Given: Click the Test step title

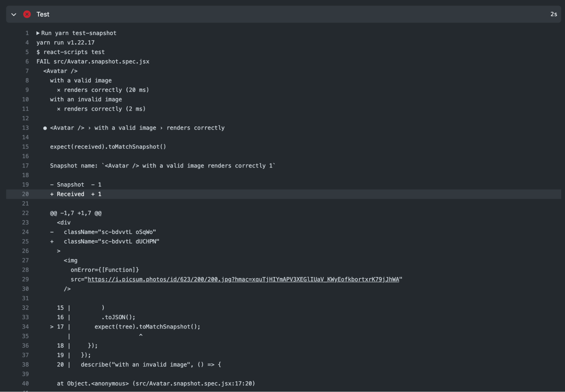Looking at the screenshot, I should coord(43,14).
